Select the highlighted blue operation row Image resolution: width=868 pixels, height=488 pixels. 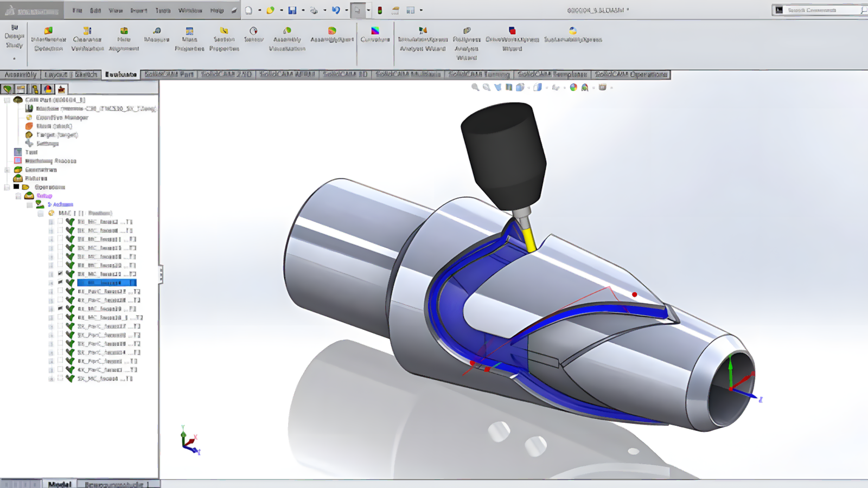tap(106, 282)
